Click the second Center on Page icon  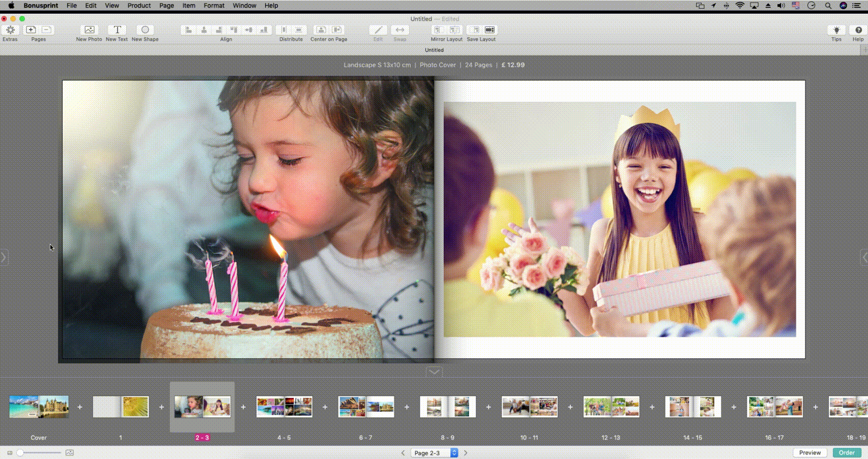[337, 30]
